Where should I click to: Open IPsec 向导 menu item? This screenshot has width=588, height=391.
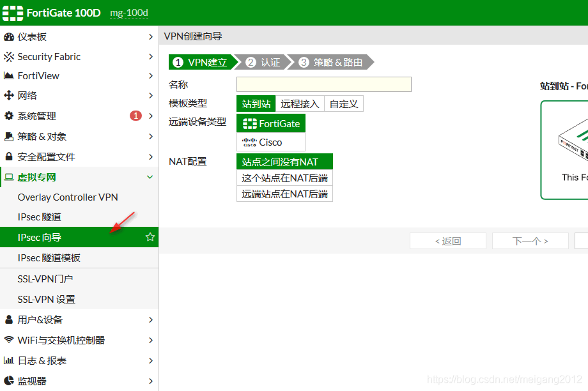click(x=79, y=237)
